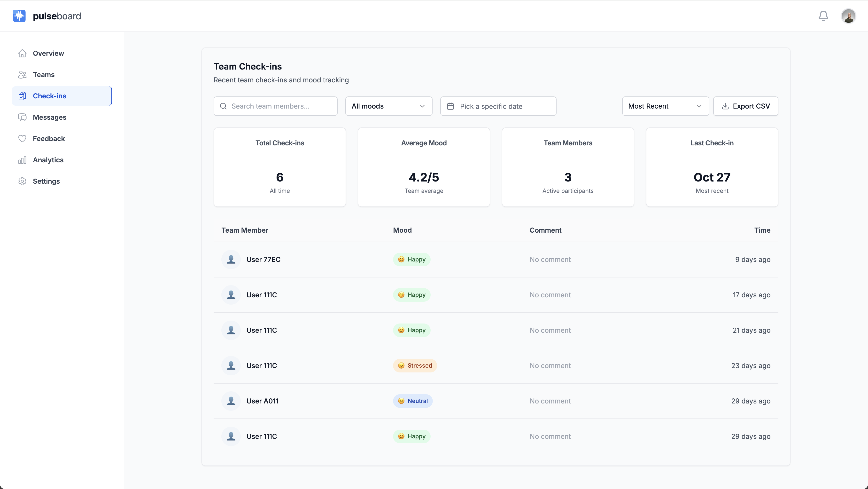
Task: Open the Analytics sidebar menu item
Action: [48, 160]
